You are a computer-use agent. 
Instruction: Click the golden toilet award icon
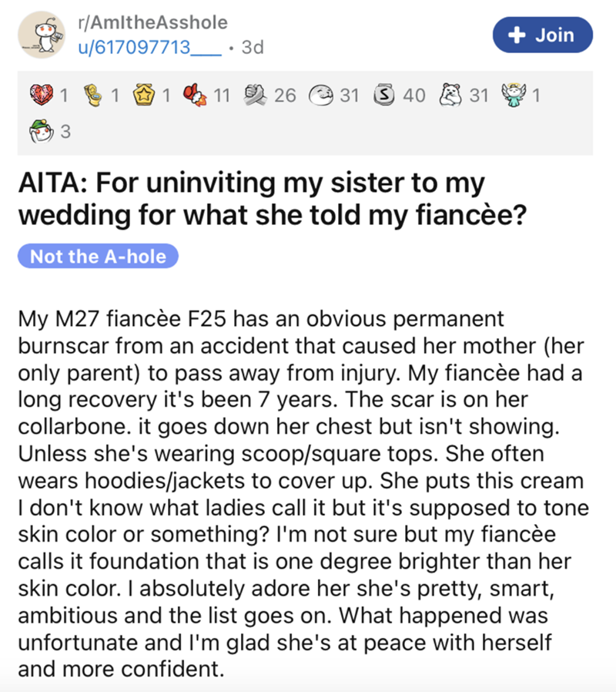94,97
